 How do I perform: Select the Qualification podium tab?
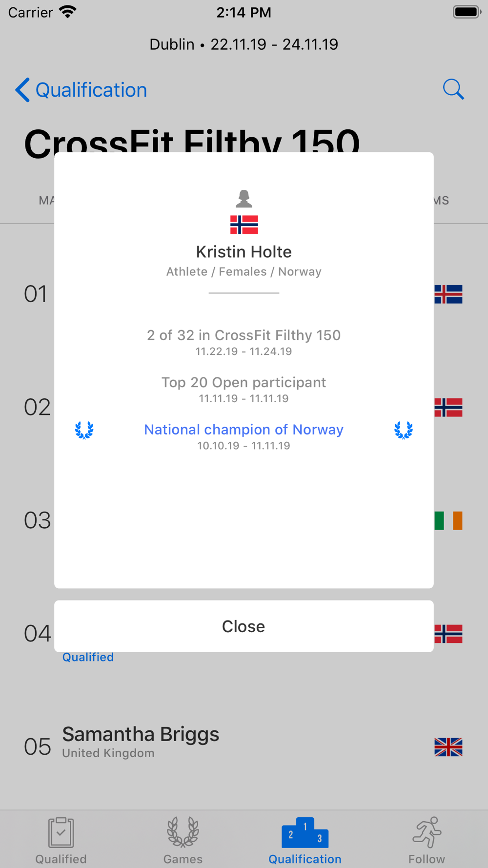click(x=305, y=841)
